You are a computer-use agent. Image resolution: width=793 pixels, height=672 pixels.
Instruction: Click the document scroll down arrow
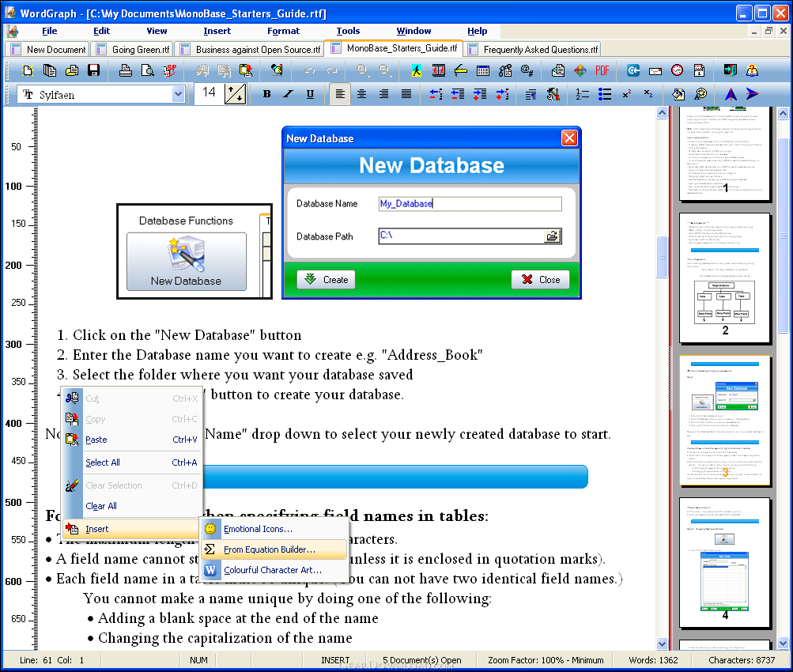(662, 644)
